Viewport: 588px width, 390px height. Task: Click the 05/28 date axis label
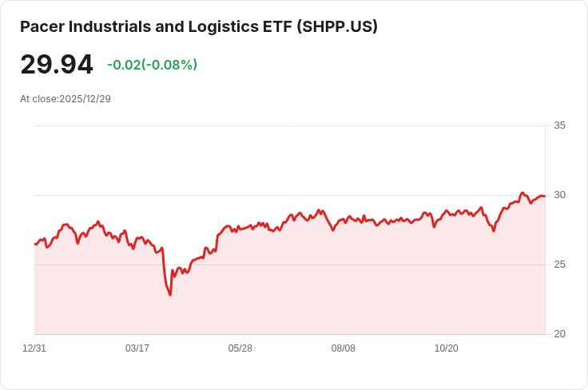coord(240,348)
